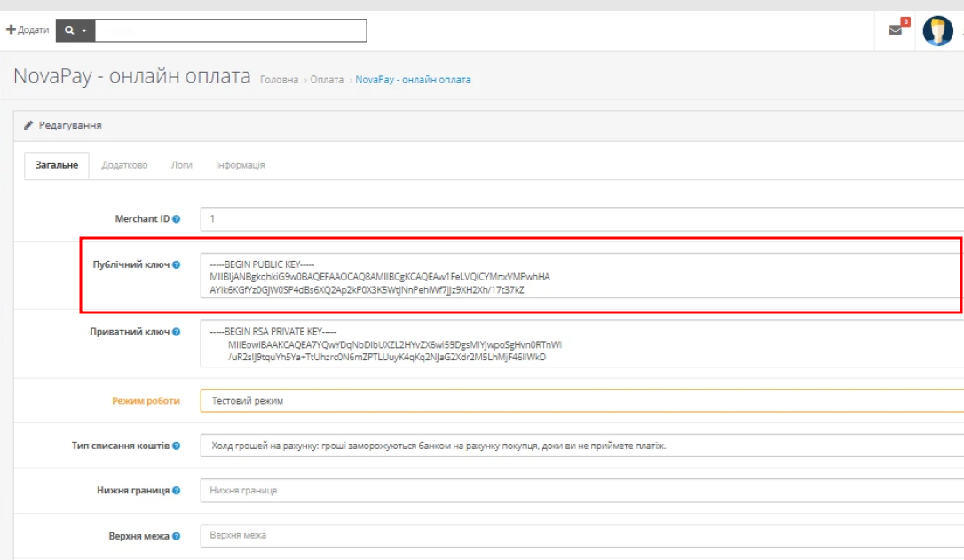Select the Інформація tab
This screenshot has height=560, width=964.
(240, 165)
